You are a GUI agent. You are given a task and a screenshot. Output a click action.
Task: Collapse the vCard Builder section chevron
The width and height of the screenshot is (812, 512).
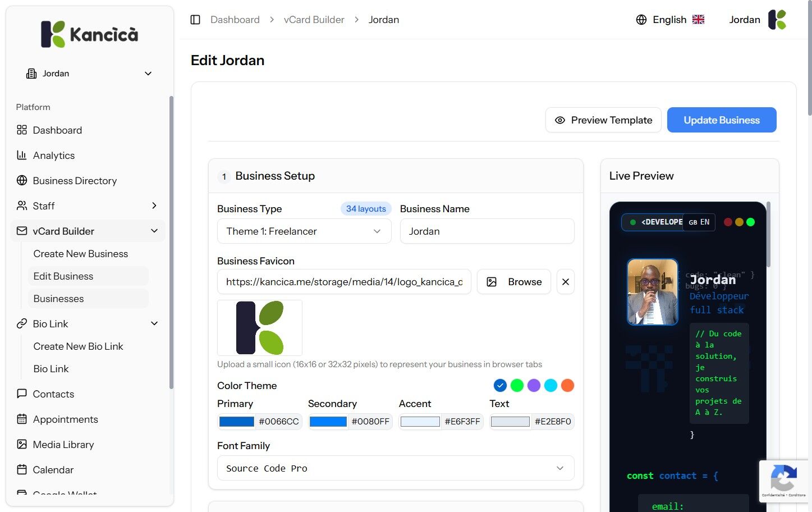154,231
